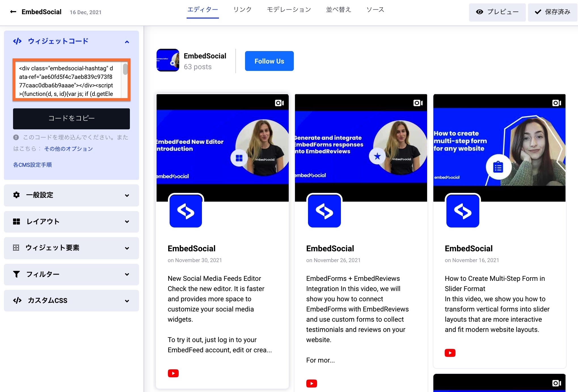
Task: Click the widget code brackets icon
Action: point(17,41)
